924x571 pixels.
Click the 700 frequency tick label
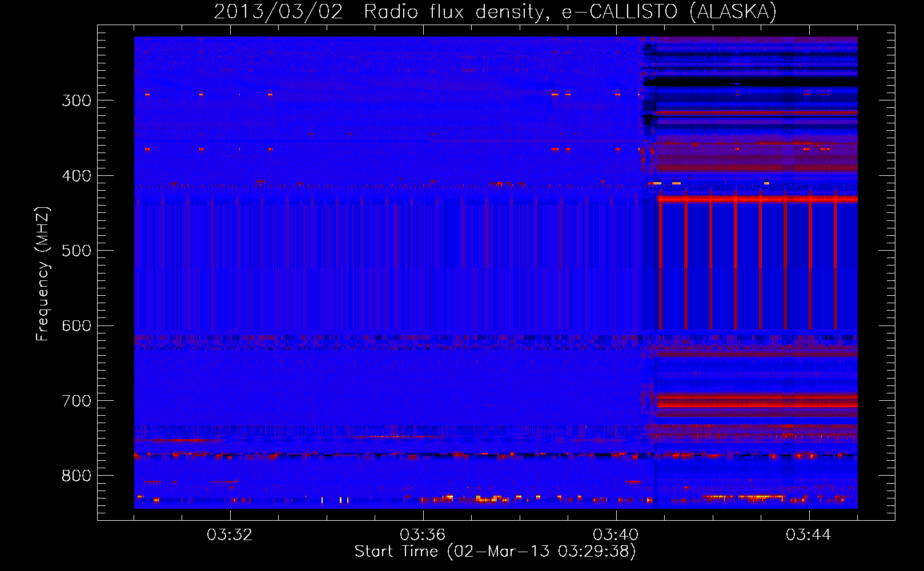77,401
